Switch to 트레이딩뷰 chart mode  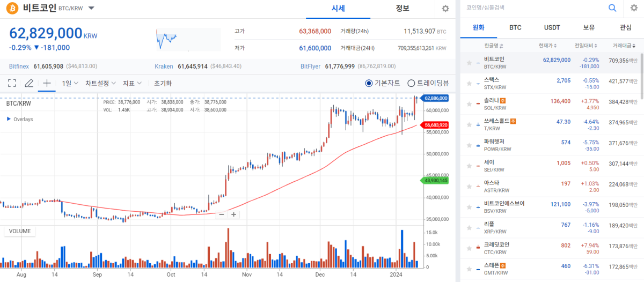point(412,83)
